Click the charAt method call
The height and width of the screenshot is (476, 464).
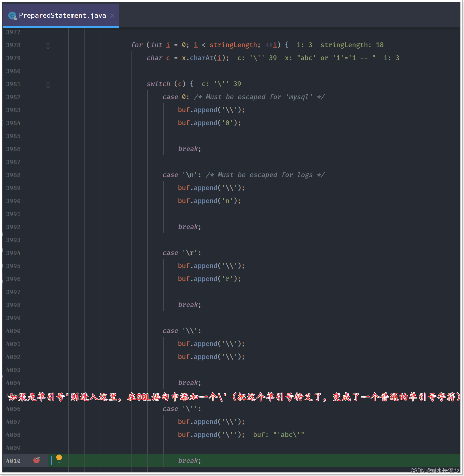[202, 58]
